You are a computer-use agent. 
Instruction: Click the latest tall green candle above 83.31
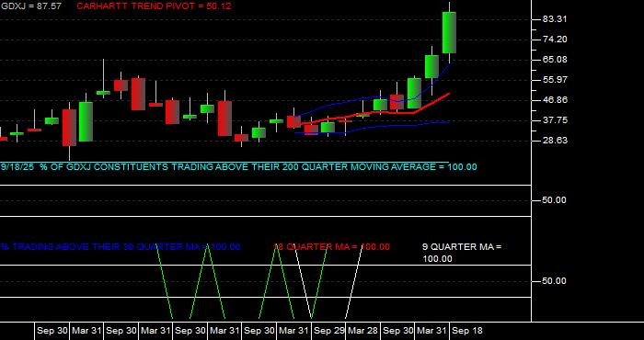[449, 32]
